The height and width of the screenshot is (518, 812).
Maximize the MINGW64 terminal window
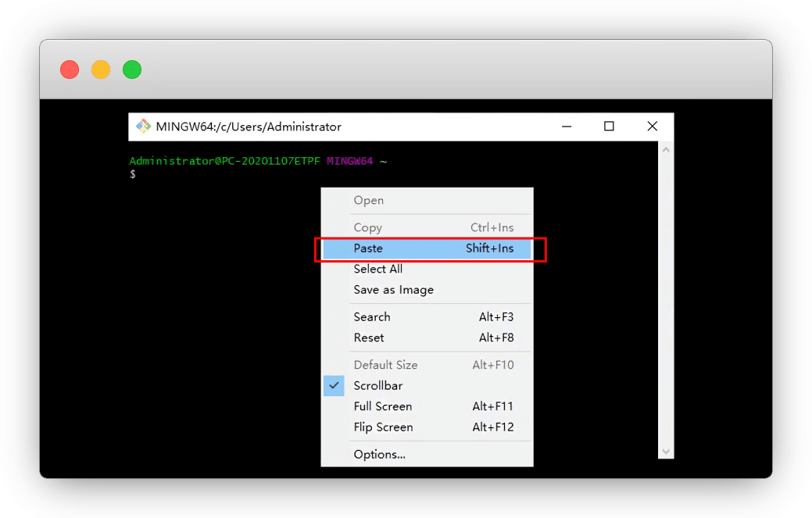click(609, 127)
